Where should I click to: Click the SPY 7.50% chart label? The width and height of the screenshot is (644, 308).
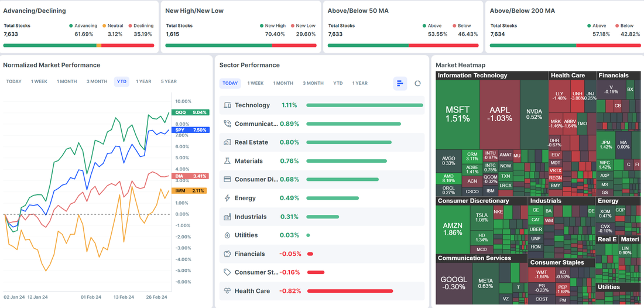coord(191,130)
